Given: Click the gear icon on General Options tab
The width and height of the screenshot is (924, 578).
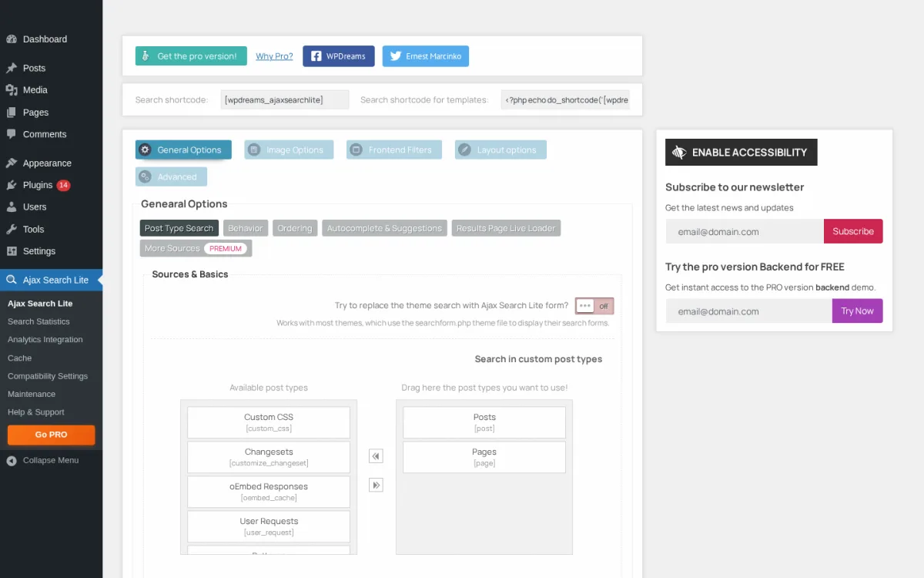Looking at the screenshot, I should click(x=145, y=150).
